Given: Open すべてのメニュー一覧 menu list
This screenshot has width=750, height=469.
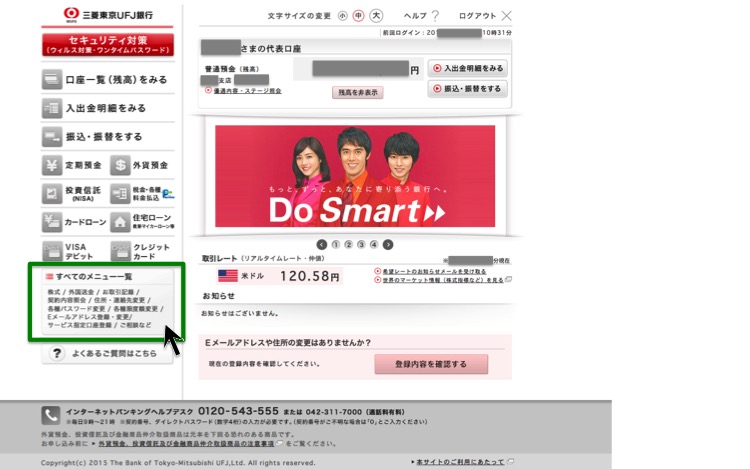Looking at the screenshot, I should coord(94,277).
